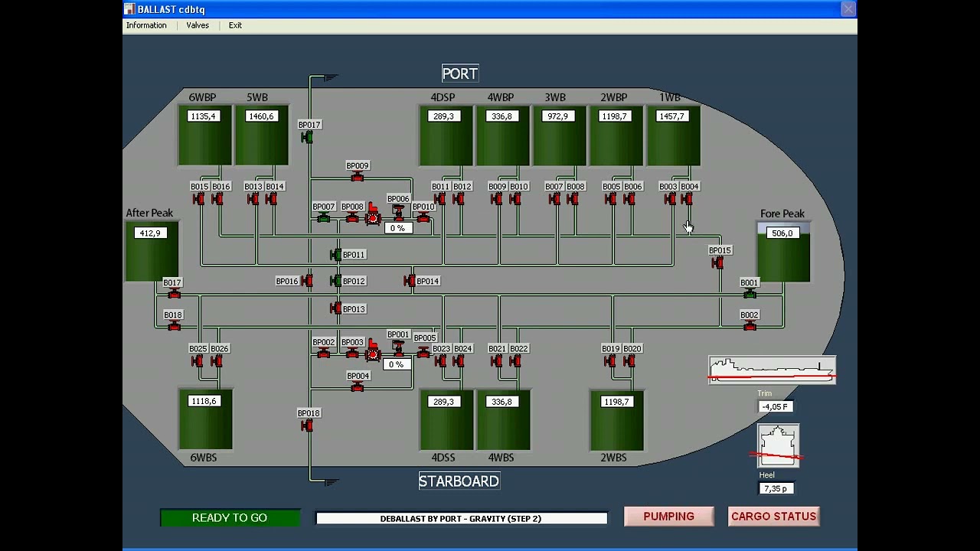Click the Exit menu item

pos(235,25)
